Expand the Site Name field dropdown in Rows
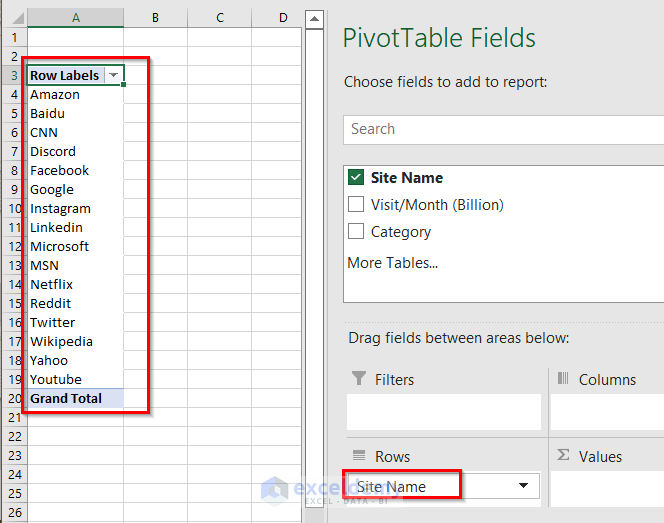The height and width of the screenshot is (523, 664). coord(523,487)
